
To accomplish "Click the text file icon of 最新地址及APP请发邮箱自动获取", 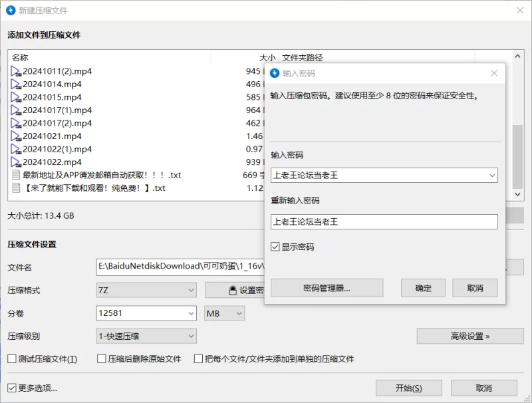I will (x=16, y=175).
